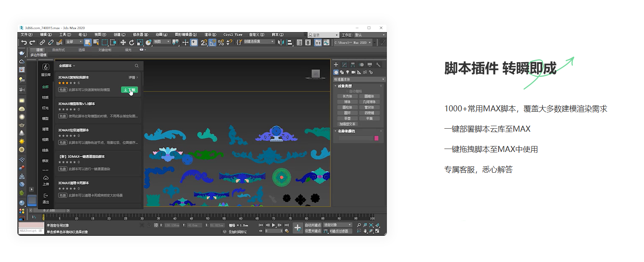Open the Civil View menu

233,35
